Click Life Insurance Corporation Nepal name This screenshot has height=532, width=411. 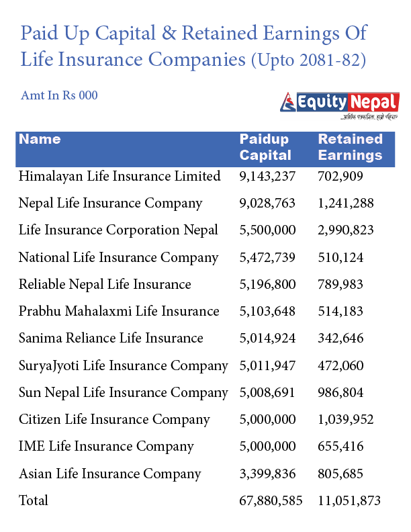(118, 230)
